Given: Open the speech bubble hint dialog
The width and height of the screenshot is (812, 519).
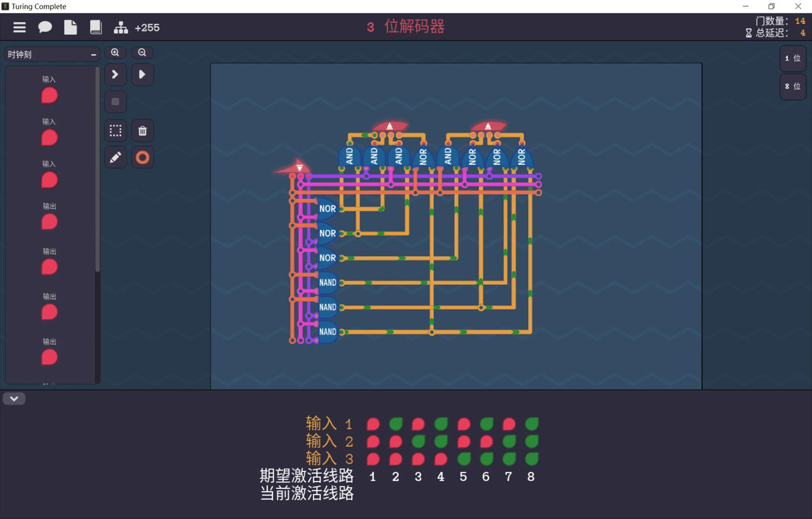Looking at the screenshot, I should click(45, 27).
